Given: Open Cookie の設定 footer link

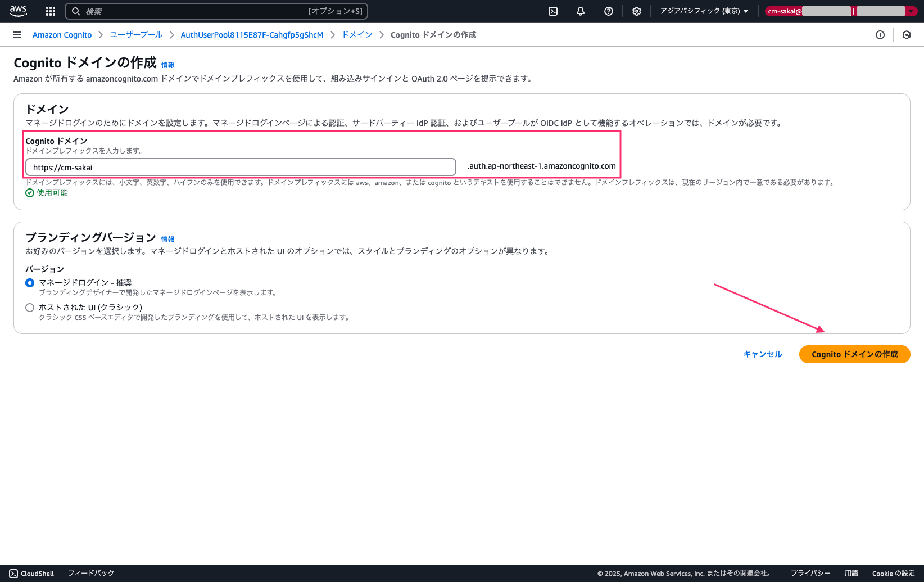Looking at the screenshot, I should coord(893,574).
